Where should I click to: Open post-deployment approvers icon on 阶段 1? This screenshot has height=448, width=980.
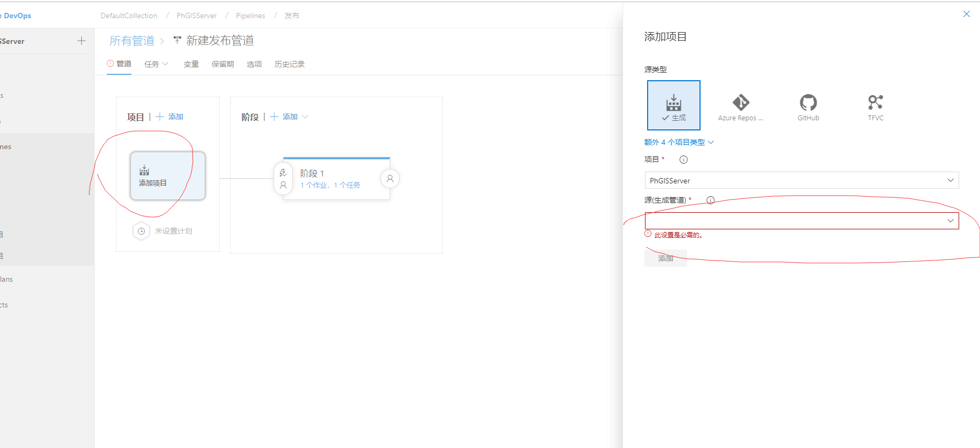390,179
